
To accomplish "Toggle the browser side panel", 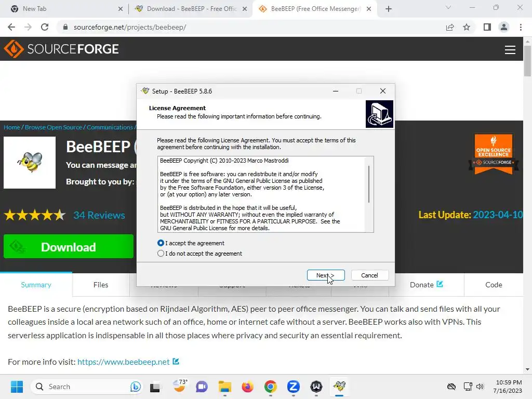I will point(487,27).
